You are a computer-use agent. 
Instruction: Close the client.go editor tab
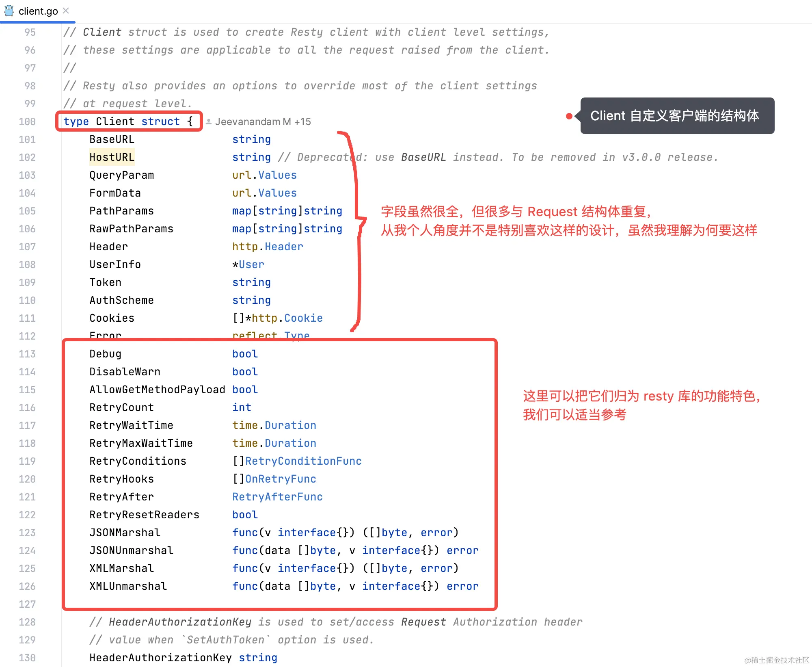pyautogui.click(x=66, y=11)
